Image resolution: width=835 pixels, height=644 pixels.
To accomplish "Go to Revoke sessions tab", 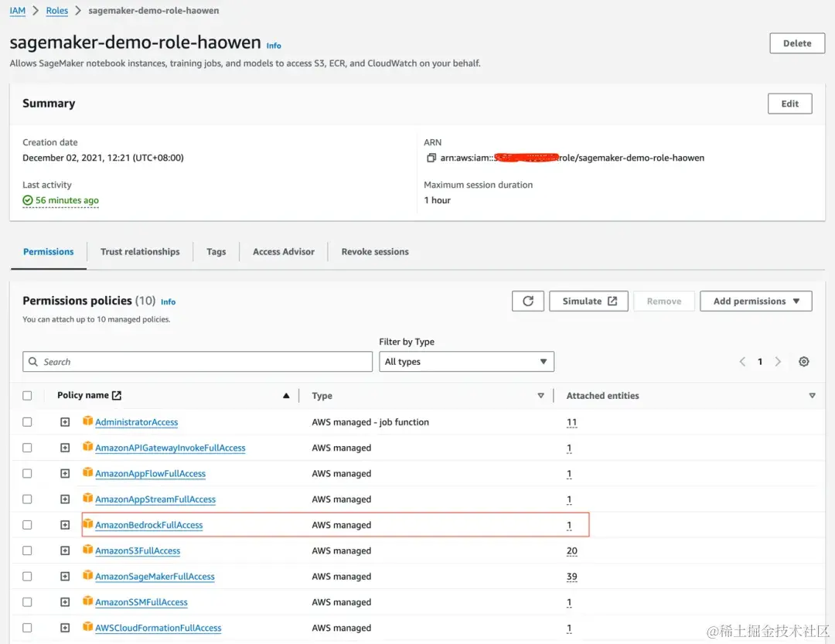I will click(375, 251).
